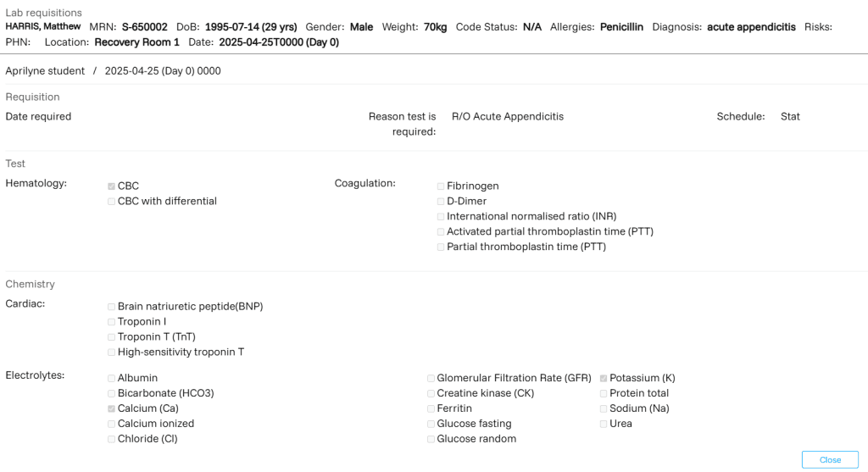Check CBC with differential

[x=111, y=202]
